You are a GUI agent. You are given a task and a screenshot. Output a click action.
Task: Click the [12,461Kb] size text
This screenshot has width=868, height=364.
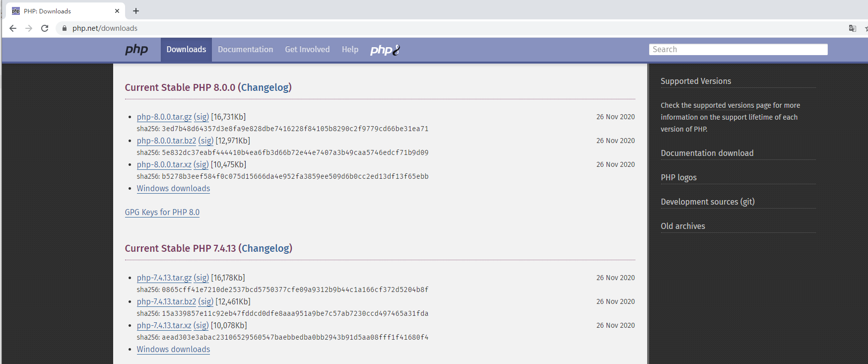click(233, 301)
